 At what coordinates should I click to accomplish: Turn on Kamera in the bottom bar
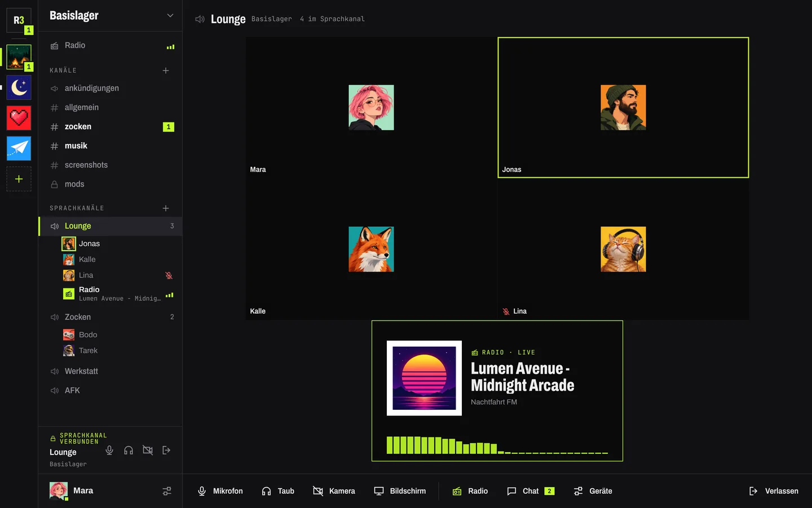334,491
